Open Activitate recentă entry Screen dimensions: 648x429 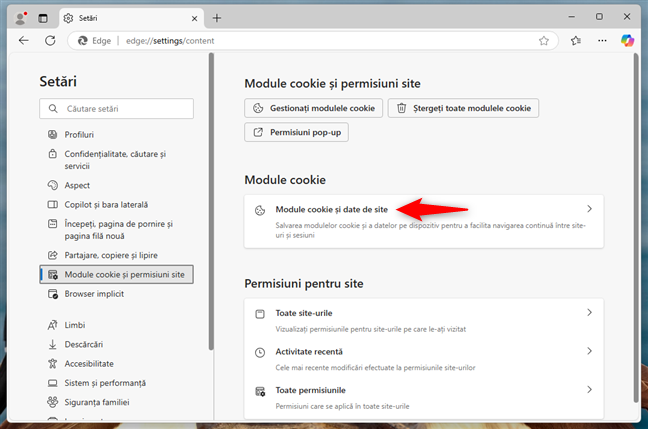tap(424, 359)
